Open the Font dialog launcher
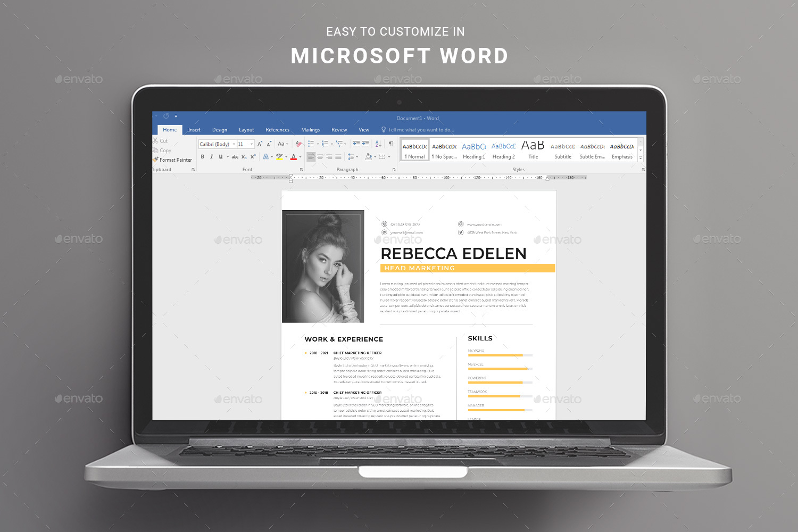The height and width of the screenshot is (532, 798). [x=301, y=170]
